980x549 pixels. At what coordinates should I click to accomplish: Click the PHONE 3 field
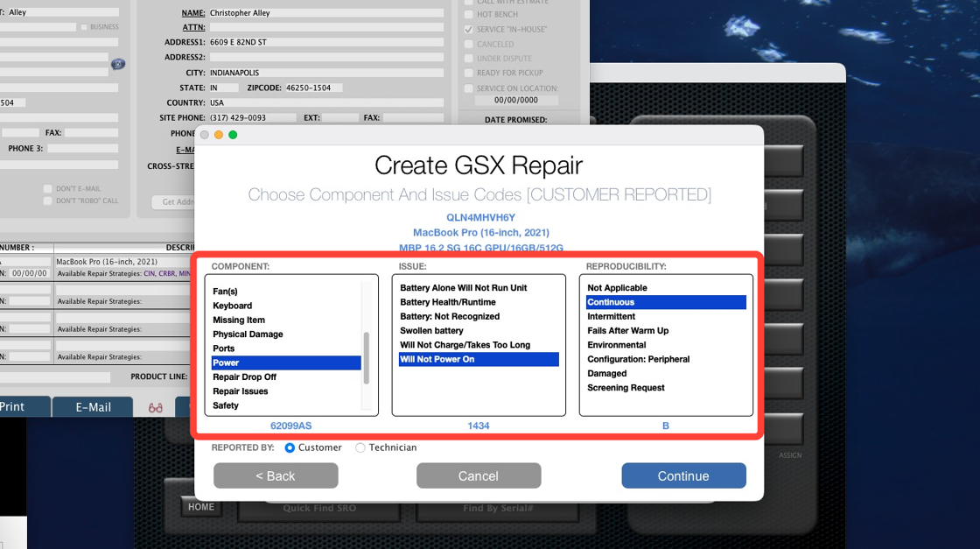82,149
